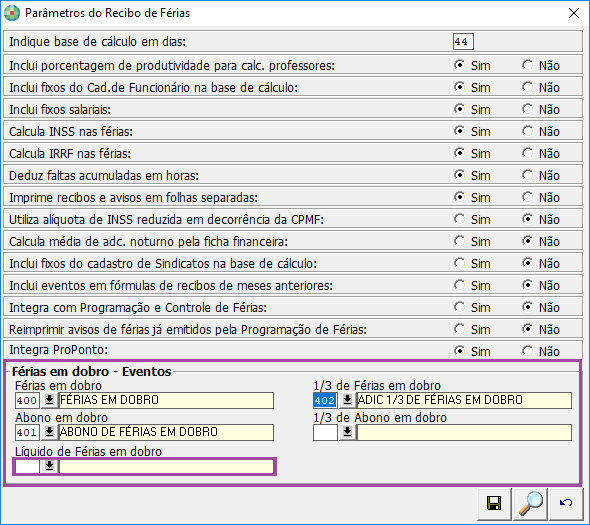Select Sim for Calcula média de adc. noturno
The image size is (590, 525).
coord(459,241)
